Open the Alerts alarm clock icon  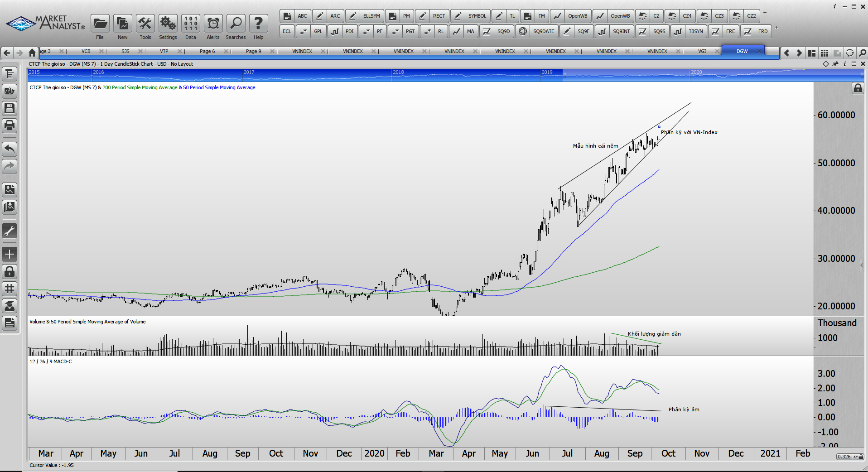coord(213,24)
